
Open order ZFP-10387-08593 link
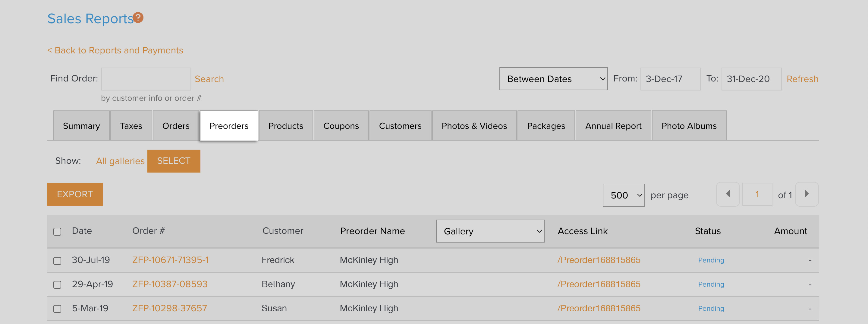(169, 284)
